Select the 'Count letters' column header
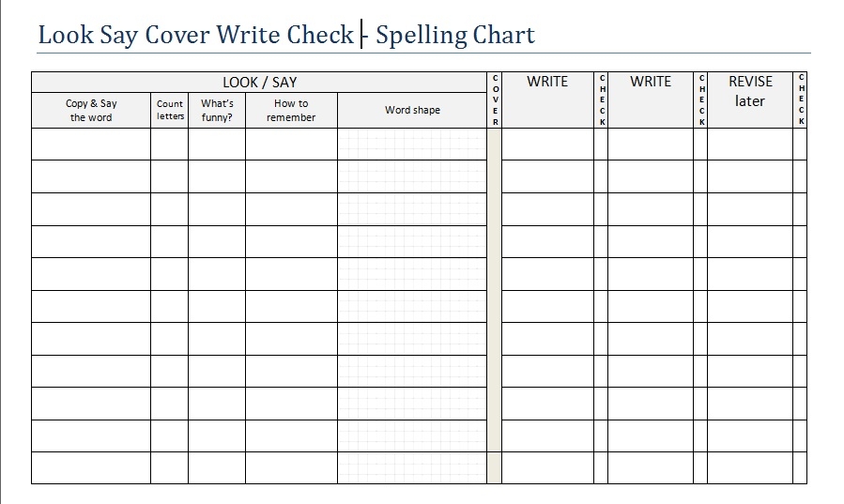Image resolution: width=844 pixels, height=504 pixels. [x=170, y=111]
